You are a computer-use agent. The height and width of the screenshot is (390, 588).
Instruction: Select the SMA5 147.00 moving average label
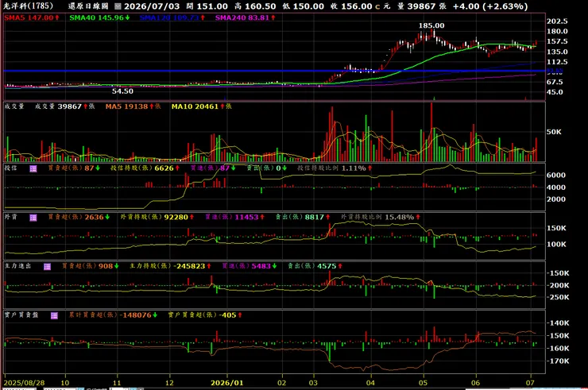pos(32,17)
